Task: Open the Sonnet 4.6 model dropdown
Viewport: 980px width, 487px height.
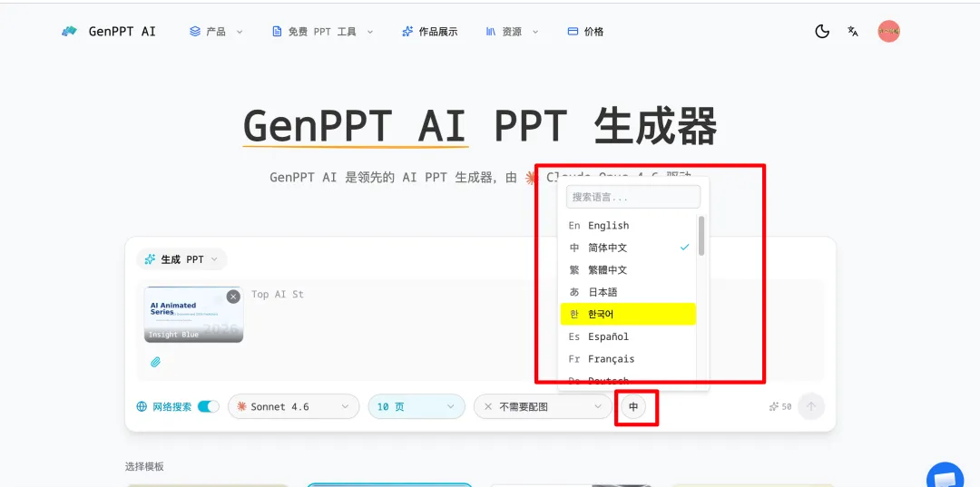Action: coord(294,406)
